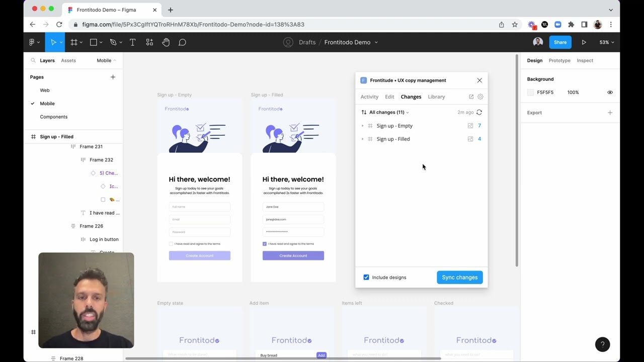Viewport: 644px width, 362px height.
Task: Toggle terms checkbox in Sign up - Filled frame
Action: point(265,244)
